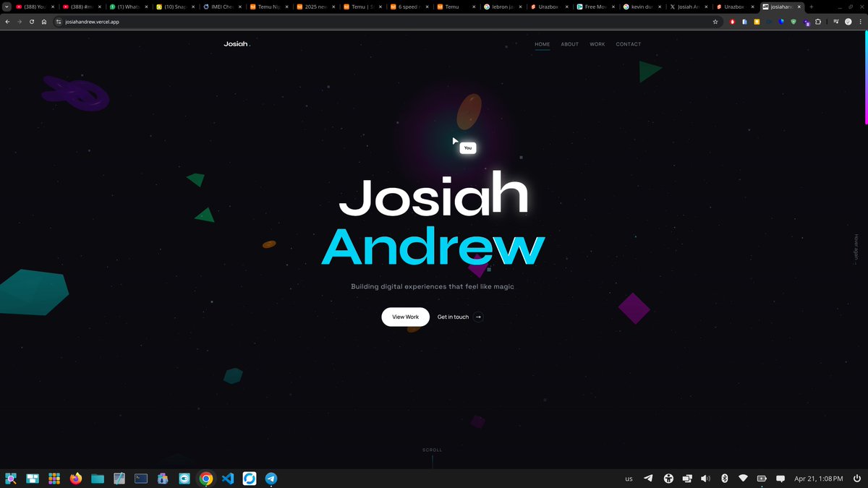
Task: Click the browser back arrow
Action: pos(8,22)
